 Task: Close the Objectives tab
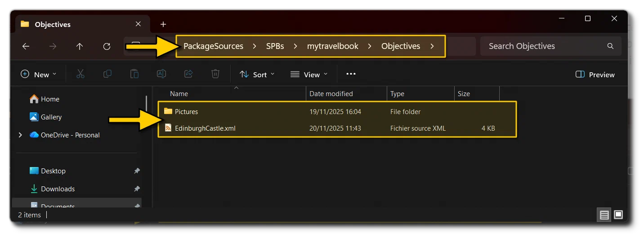138,24
